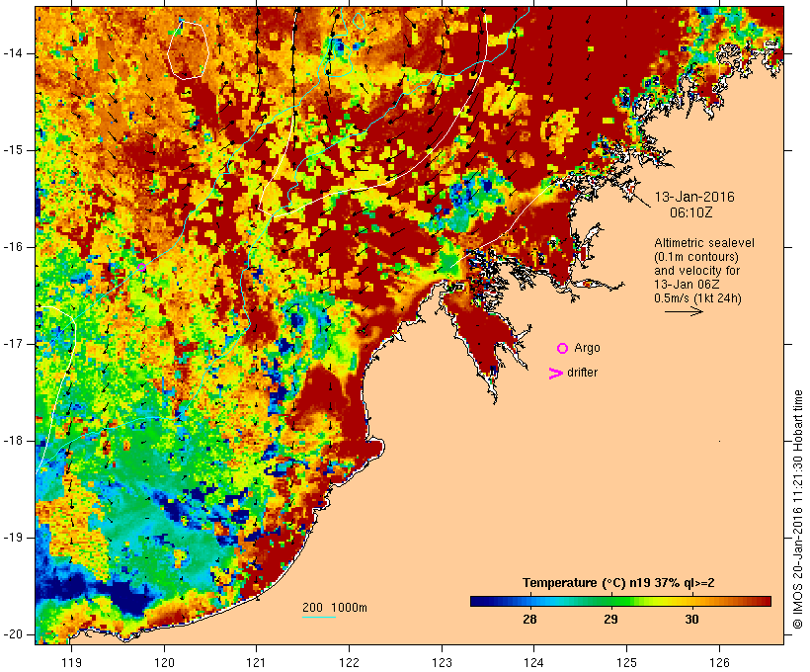Screen dimensions: 810x672
Task: Click the 'Altimetric sealevel' text line
Action: pyautogui.click(x=704, y=243)
